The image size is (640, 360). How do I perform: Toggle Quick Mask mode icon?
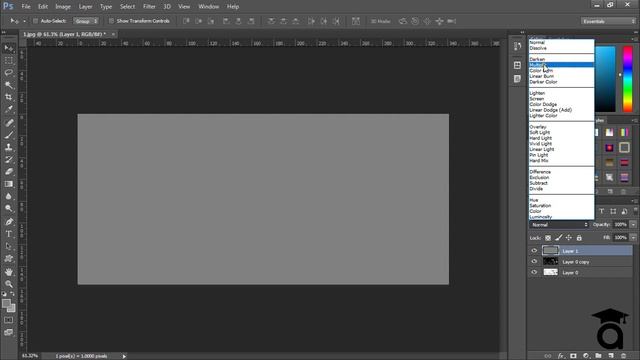9,320
